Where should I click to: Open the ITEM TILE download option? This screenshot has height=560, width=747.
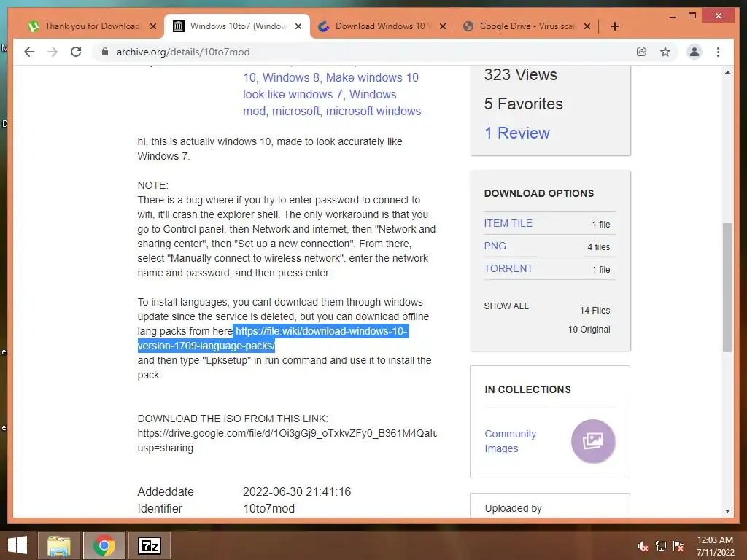[508, 223]
